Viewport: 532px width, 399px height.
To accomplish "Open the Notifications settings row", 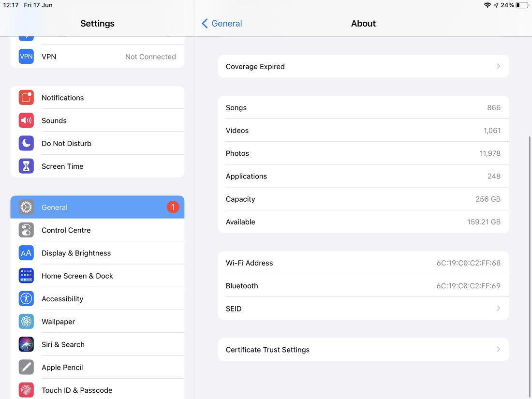I will pyautogui.click(x=97, y=98).
